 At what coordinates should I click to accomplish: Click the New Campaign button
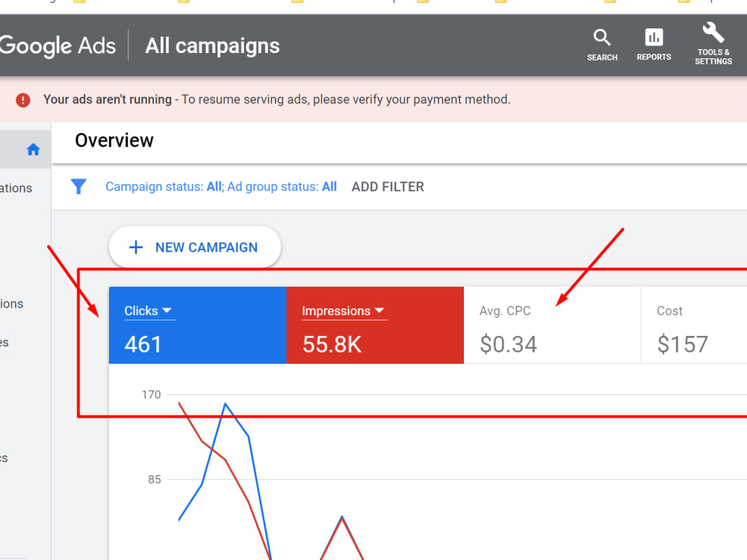[x=195, y=247]
